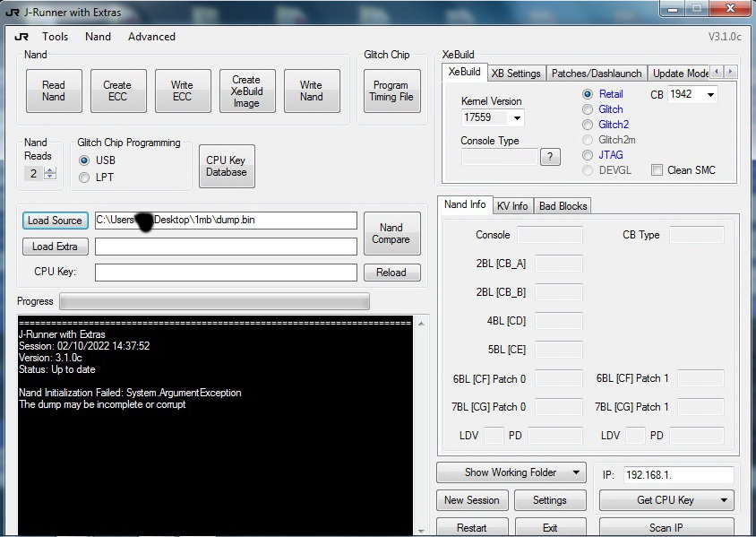Expand Show Working Folder dropdown arrow
The image size is (756, 537).
tap(576, 472)
